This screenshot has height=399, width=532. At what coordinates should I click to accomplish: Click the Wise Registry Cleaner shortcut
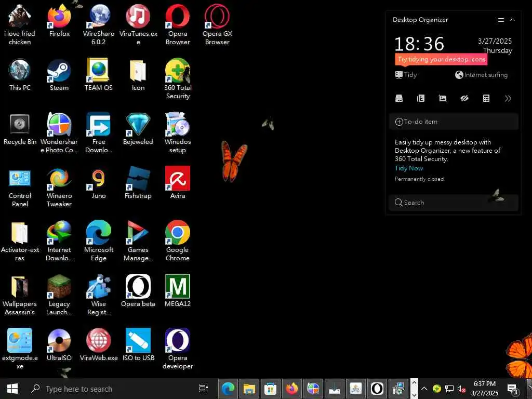pos(98,295)
